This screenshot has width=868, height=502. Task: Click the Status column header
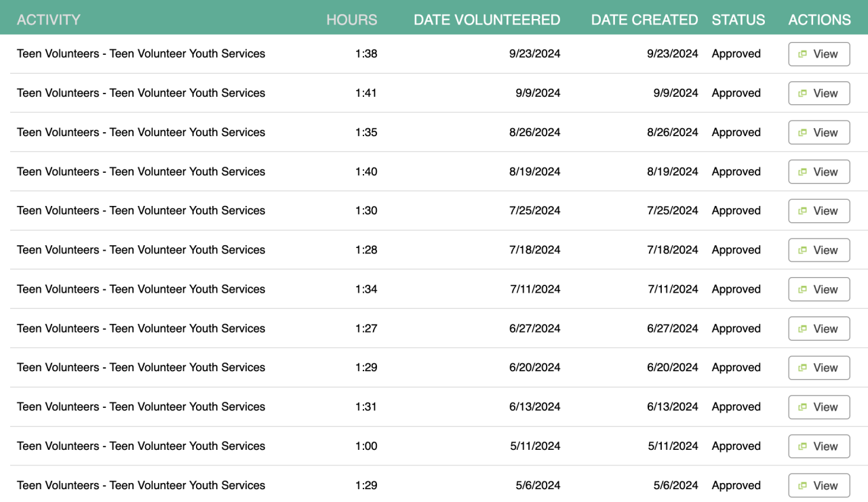coord(738,20)
